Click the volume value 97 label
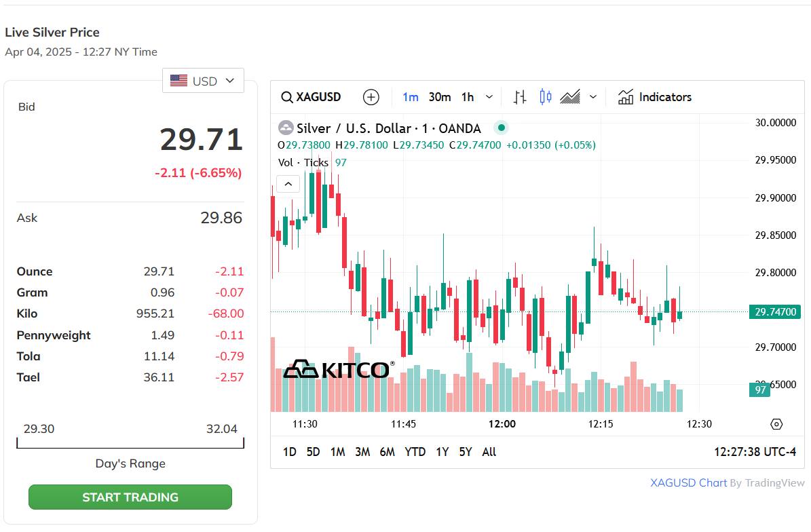This screenshot has width=811, height=532. tap(760, 389)
